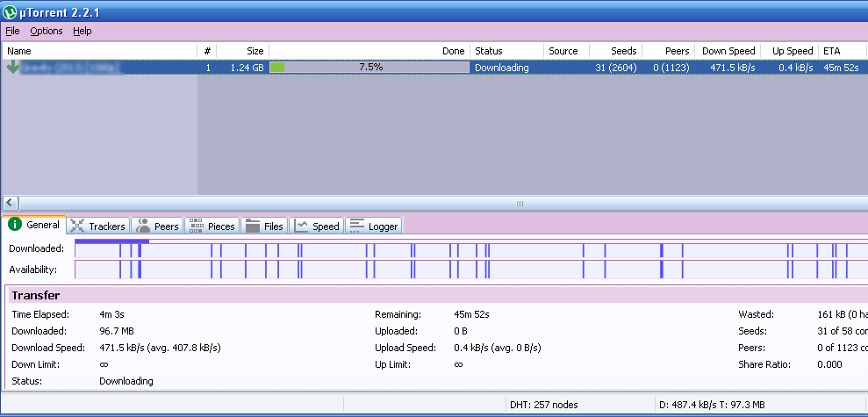Sort by the Down Speed column header
868x417 pixels.
728,51
